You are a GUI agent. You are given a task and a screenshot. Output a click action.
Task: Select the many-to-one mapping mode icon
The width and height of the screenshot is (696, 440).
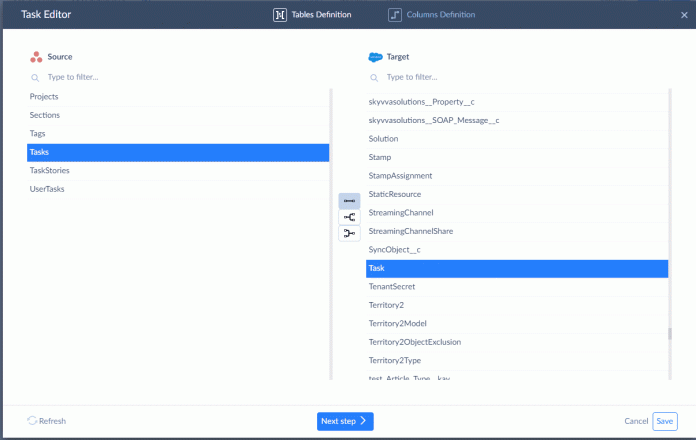pos(349,233)
